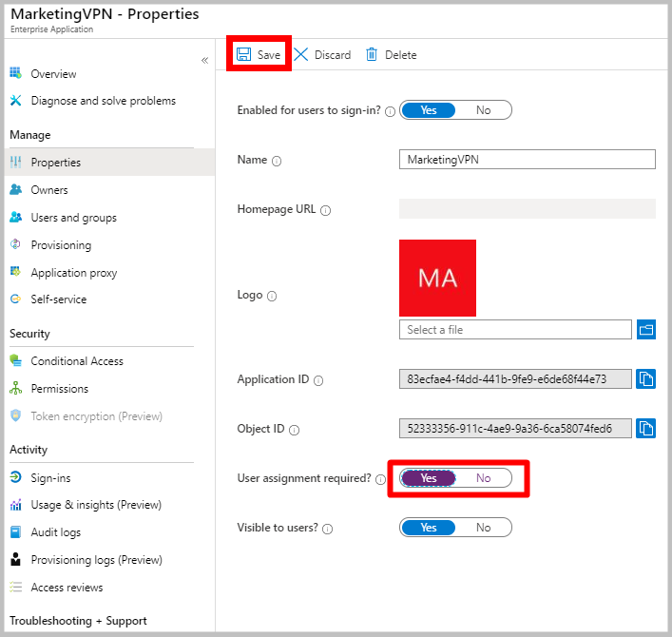The image size is (672, 637).
Task: Set User assignment required to No
Action: pos(484,478)
